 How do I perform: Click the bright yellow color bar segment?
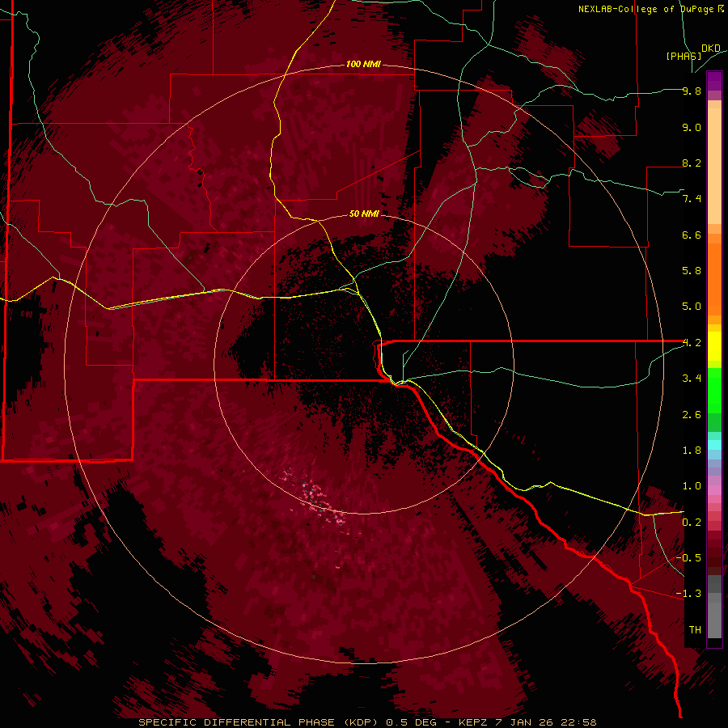pyautogui.click(x=714, y=346)
